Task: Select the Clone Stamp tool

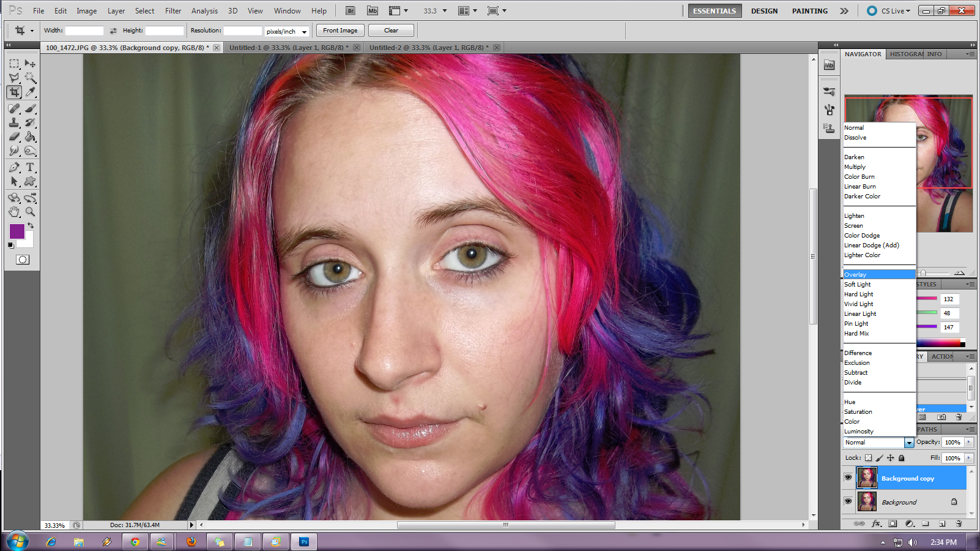Action: [14, 122]
